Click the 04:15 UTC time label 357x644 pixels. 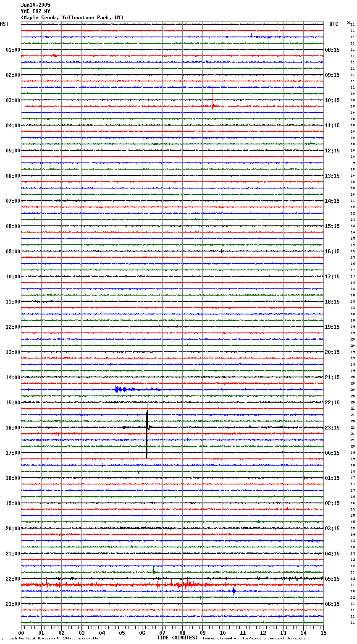coord(332,554)
